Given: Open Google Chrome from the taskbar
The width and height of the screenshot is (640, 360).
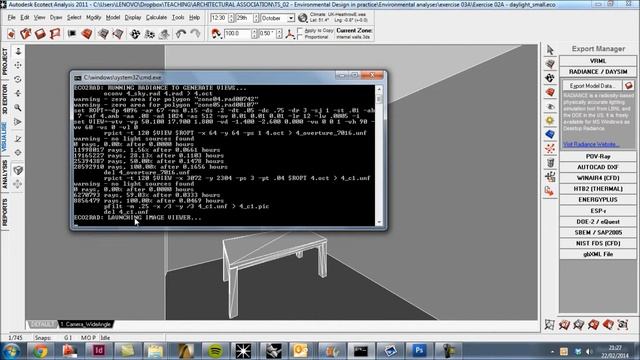Looking at the screenshot, I should (40, 351).
